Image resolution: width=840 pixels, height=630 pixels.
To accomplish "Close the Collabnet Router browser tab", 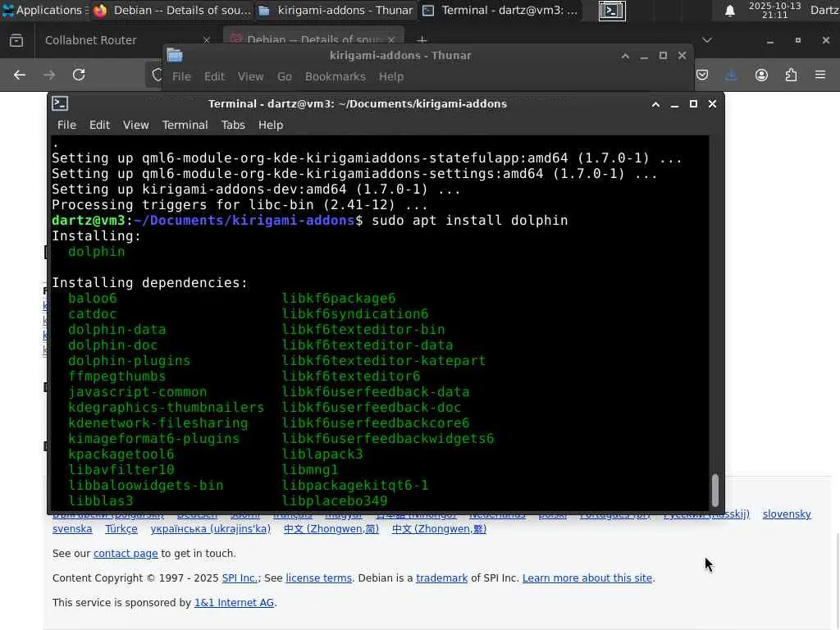I will pyautogui.click(x=207, y=40).
